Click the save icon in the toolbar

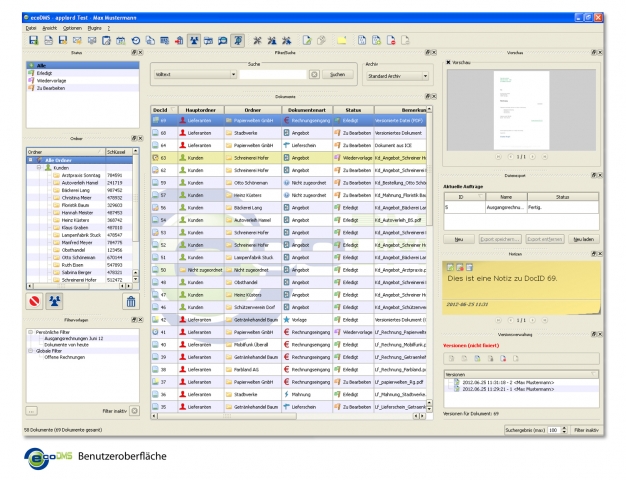click(x=34, y=39)
